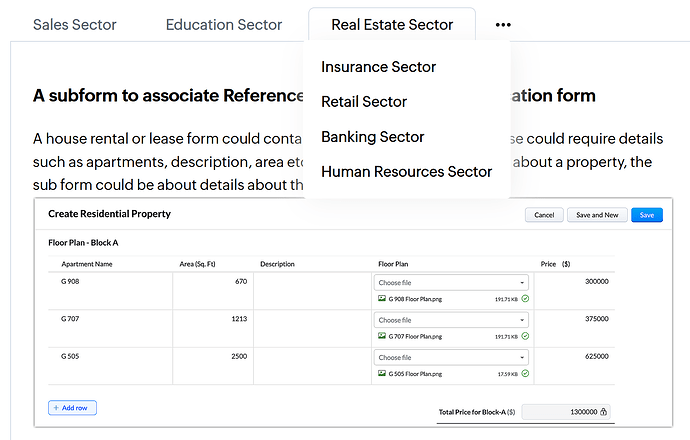Viewport: 690px width, 440px height.
Task: Open Choose file dropdown for G 505
Action: pos(451,357)
